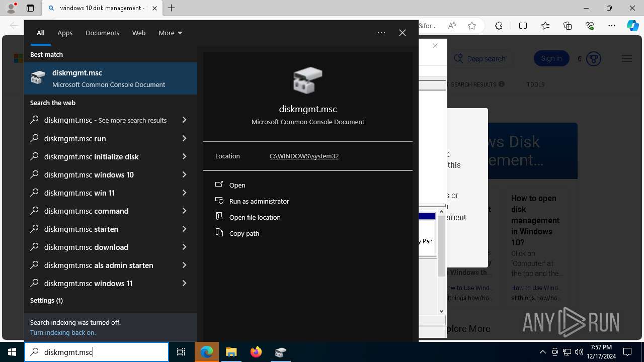The image size is (644, 362).
Task: Open the network tray icon
Action: (x=567, y=352)
